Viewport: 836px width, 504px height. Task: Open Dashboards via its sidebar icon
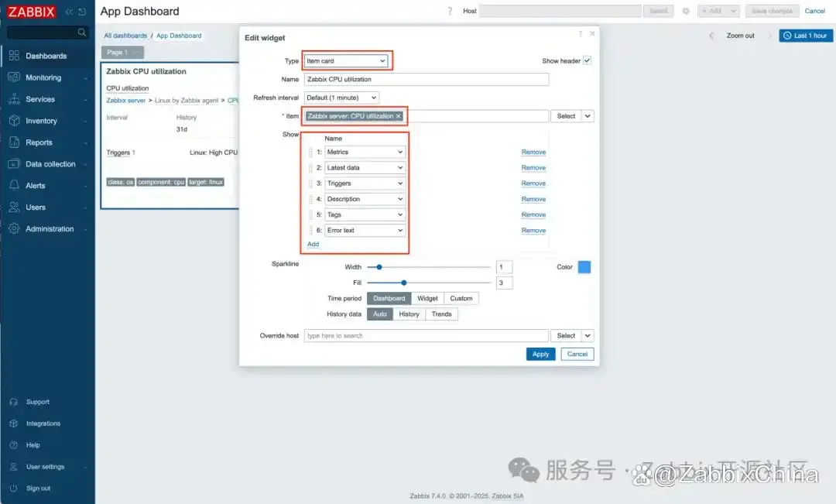(x=15, y=56)
